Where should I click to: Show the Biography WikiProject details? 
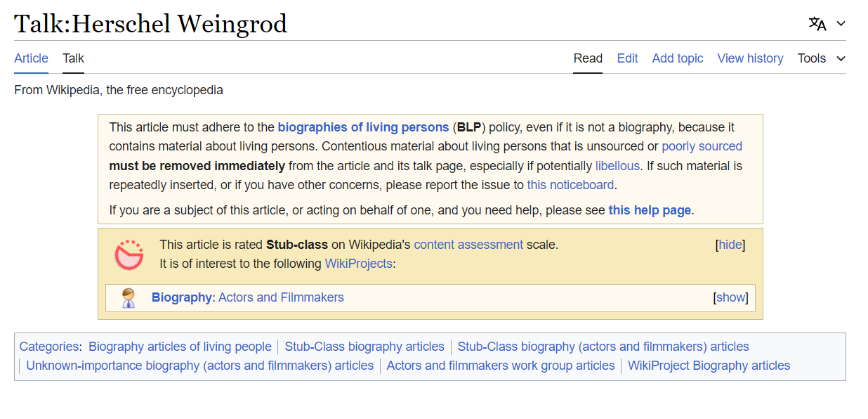[x=730, y=297]
